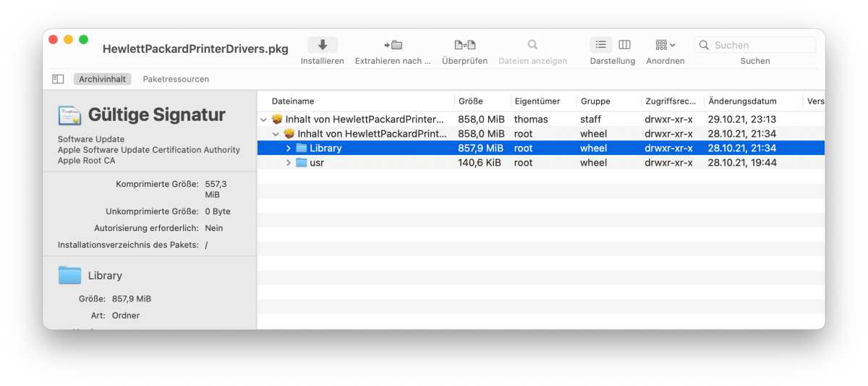Toggle the sidebar panel icon
The image size is (868, 386).
pos(58,79)
